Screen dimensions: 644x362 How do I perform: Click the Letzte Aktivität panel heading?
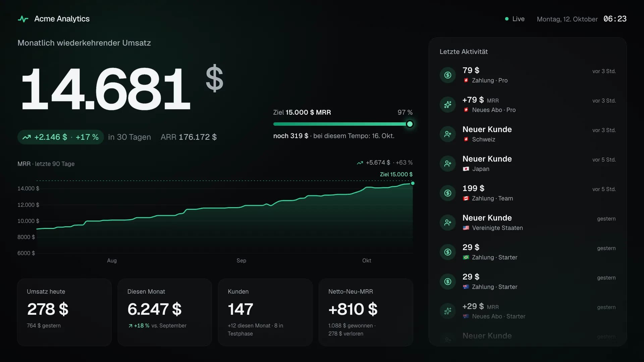click(464, 52)
